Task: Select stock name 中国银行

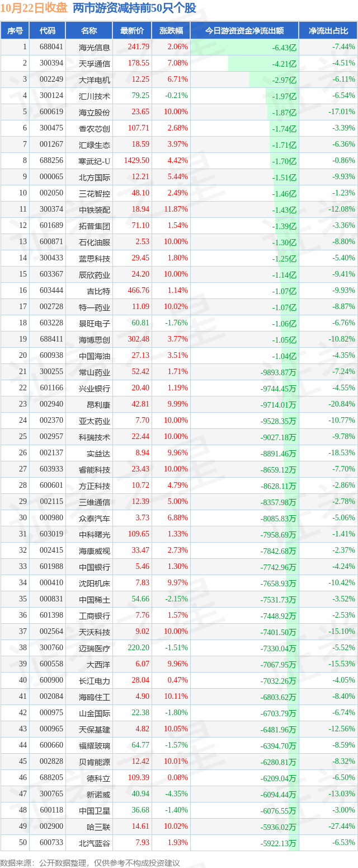Action: click(x=95, y=567)
